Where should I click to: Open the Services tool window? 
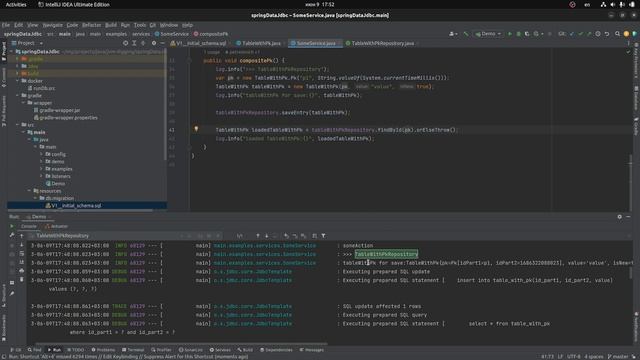tap(220, 350)
